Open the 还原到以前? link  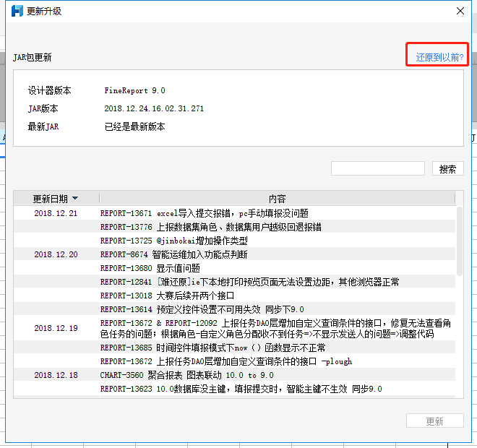coord(439,57)
